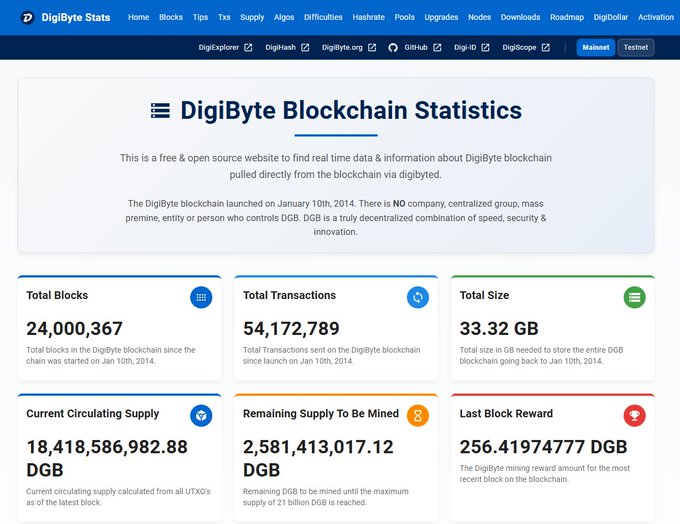Click external link icon beside GitHub

[437, 47]
